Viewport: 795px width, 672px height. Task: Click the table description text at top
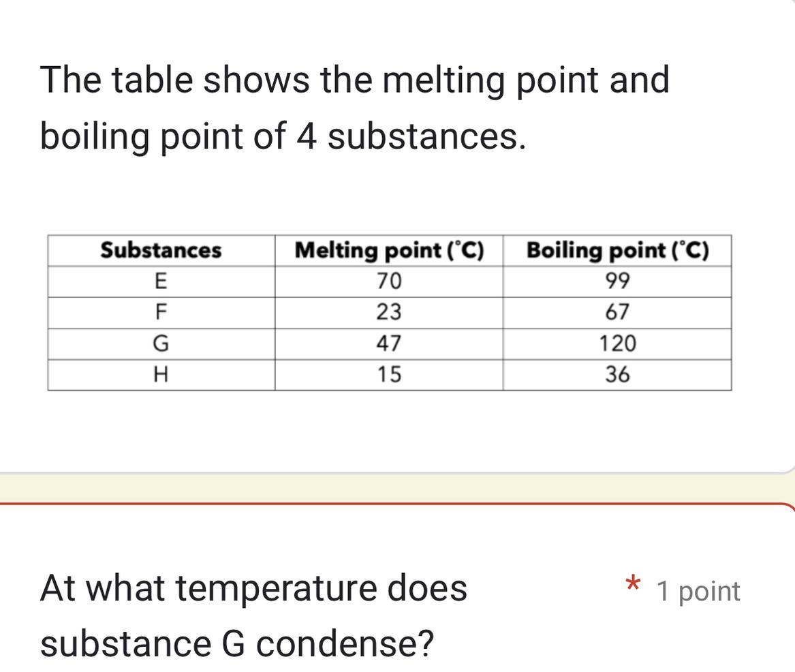[355, 108]
